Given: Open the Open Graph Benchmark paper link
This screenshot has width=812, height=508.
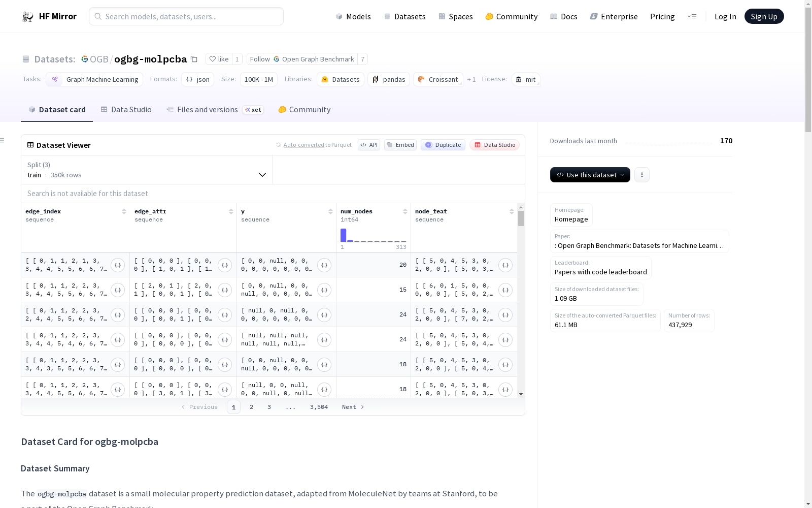Looking at the screenshot, I should (x=639, y=246).
